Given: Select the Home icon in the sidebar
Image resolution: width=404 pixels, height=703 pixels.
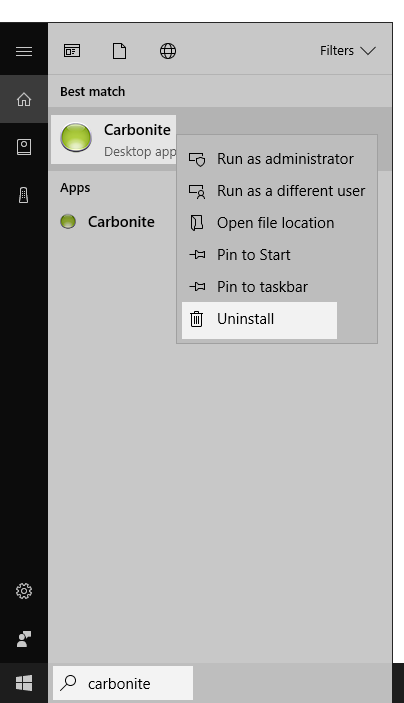Looking at the screenshot, I should pos(24,99).
